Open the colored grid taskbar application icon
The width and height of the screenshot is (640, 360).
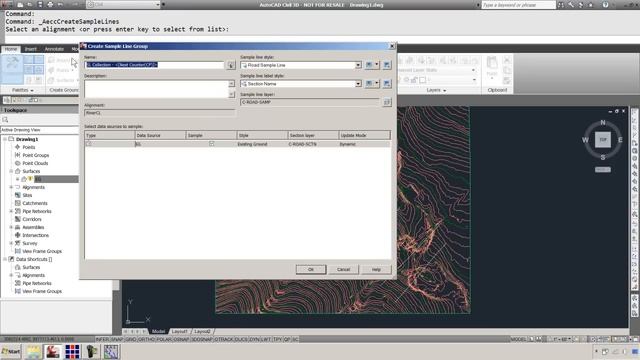(x=72, y=351)
